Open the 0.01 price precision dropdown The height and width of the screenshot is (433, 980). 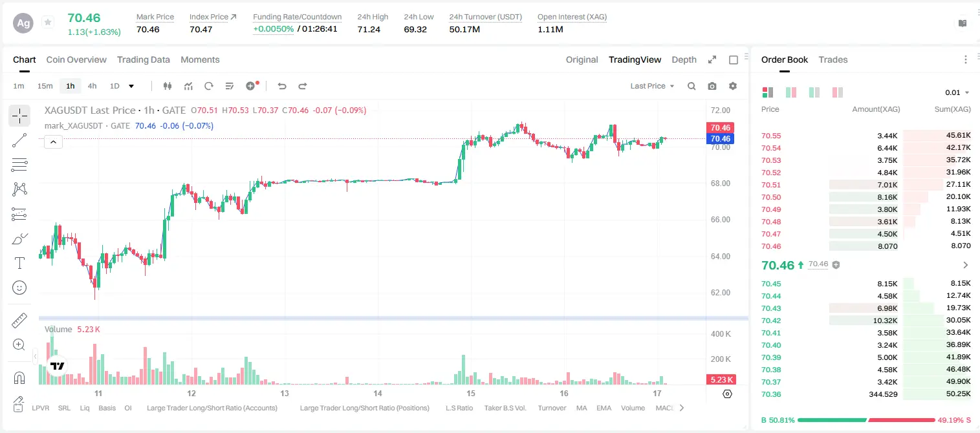pos(957,92)
